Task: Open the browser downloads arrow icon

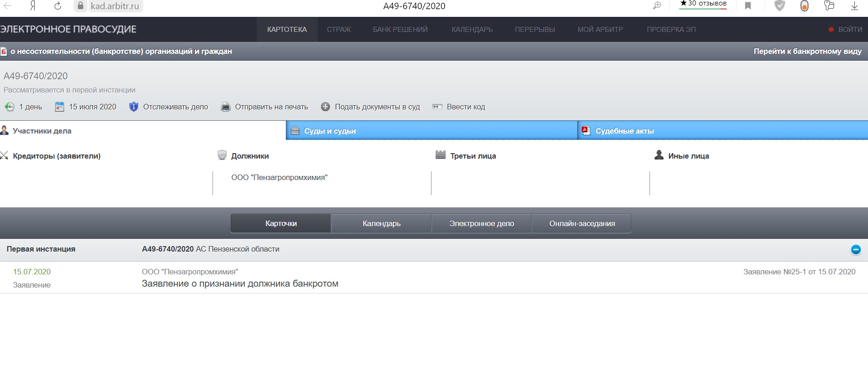Action: pyautogui.click(x=854, y=6)
